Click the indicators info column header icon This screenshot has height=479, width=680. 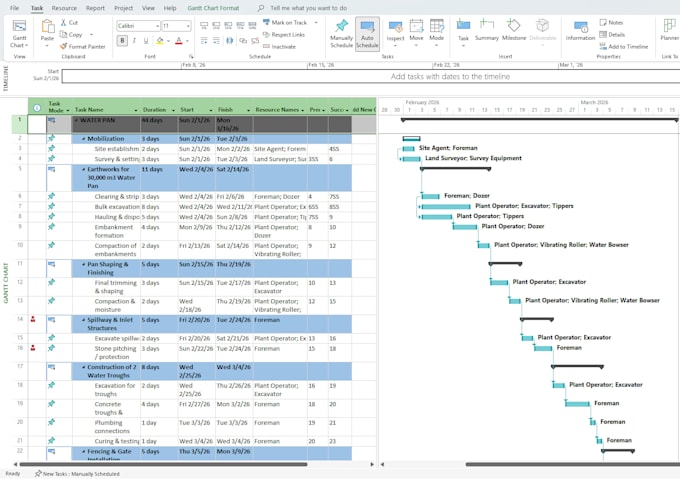pos(37,108)
